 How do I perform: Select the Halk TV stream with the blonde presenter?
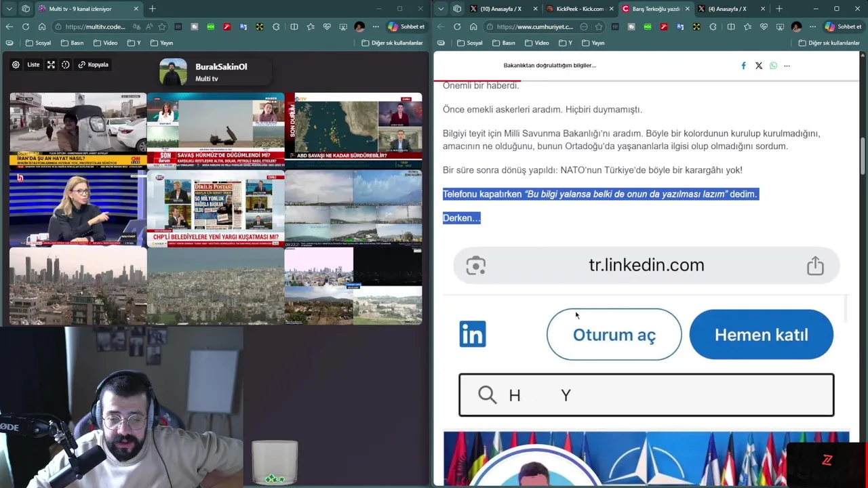pos(78,209)
